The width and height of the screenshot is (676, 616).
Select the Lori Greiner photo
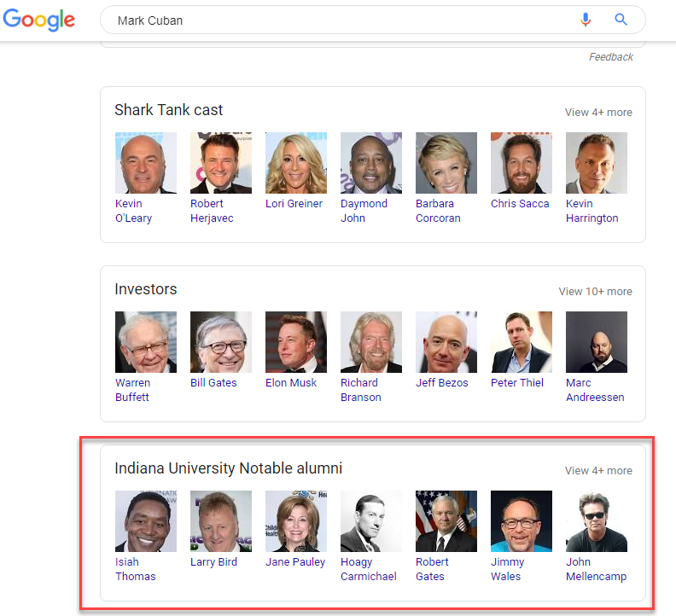click(x=296, y=163)
